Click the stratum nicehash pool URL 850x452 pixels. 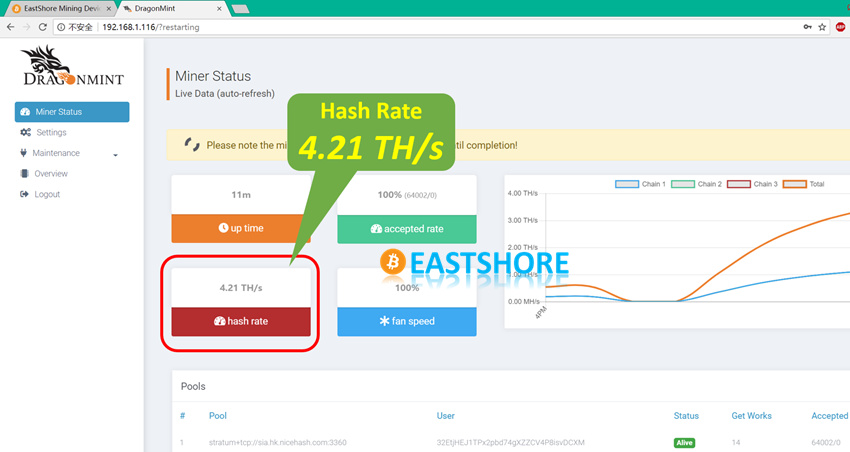coord(278,443)
